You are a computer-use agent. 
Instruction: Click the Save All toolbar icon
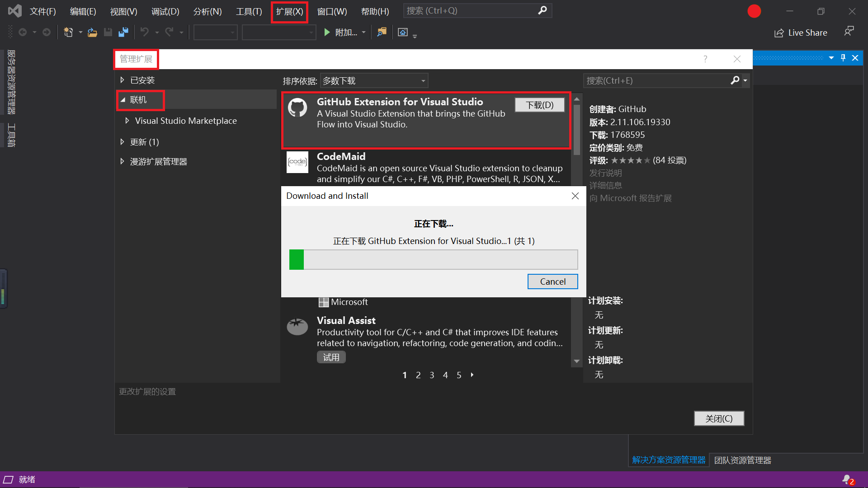[123, 32]
